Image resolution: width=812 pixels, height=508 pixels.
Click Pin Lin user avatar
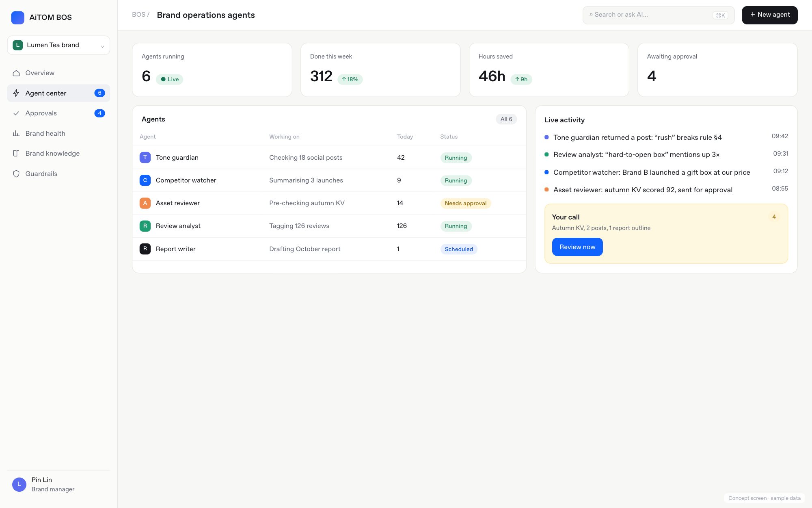[x=19, y=484]
